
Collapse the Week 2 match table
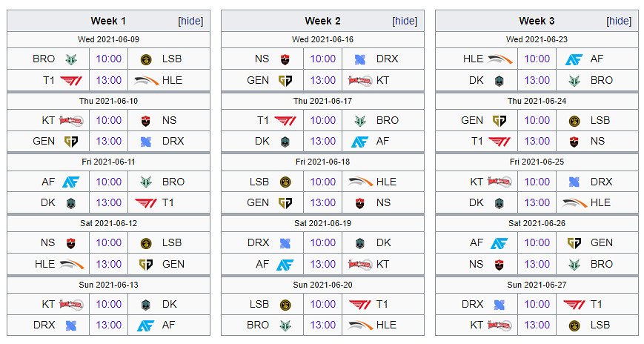[x=405, y=21]
